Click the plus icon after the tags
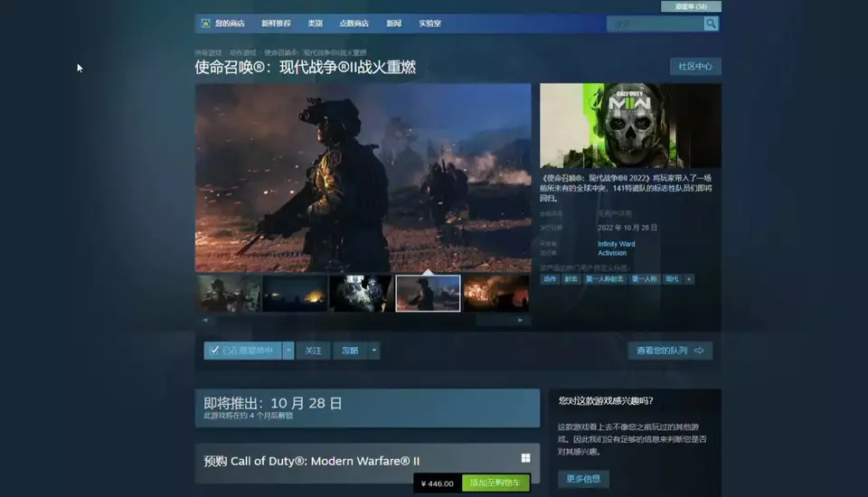 [x=690, y=279]
